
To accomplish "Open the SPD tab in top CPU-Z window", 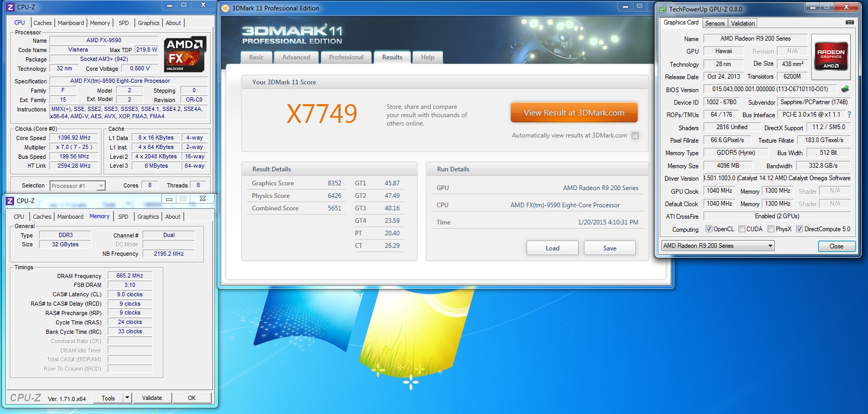I will point(123,23).
